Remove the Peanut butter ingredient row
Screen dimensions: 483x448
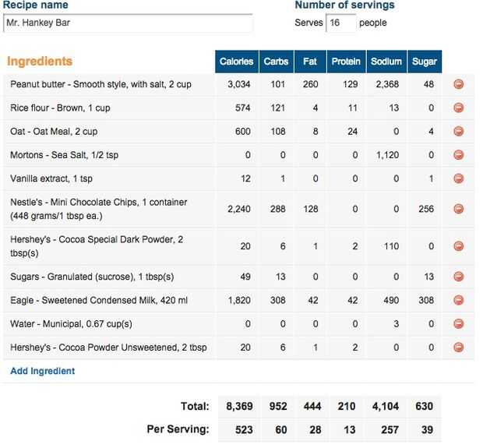[x=458, y=84]
